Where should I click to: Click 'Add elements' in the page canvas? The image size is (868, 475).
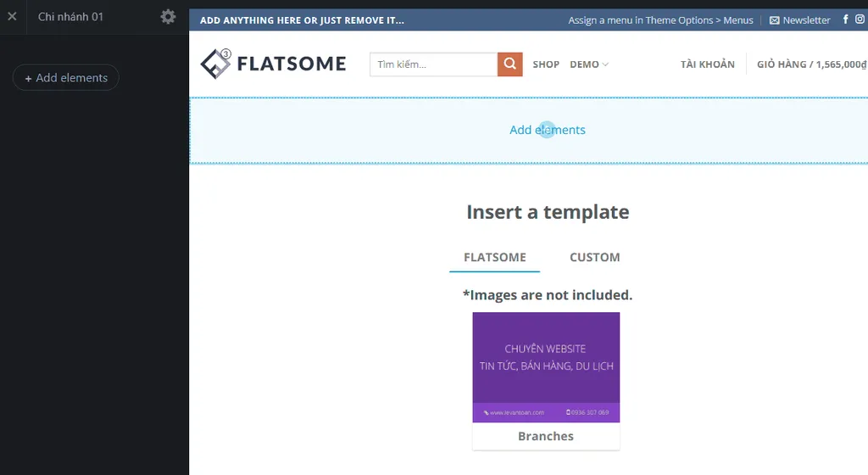pyautogui.click(x=547, y=130)
